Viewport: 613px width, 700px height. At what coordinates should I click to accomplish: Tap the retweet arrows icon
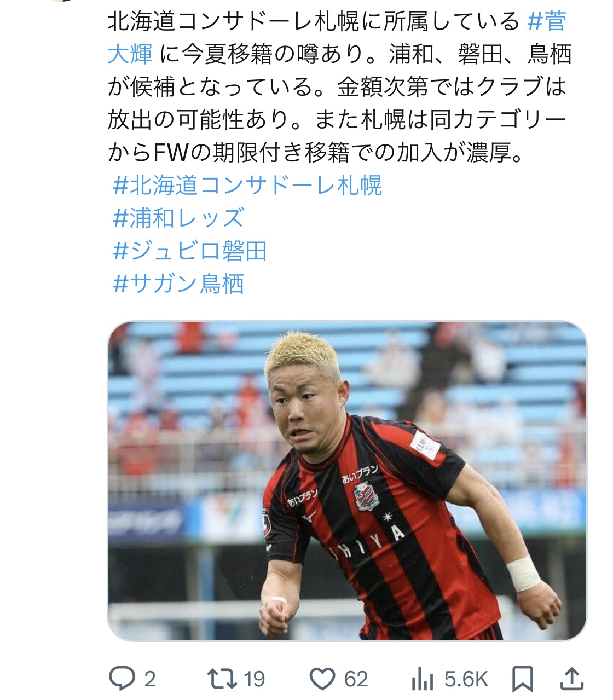pos(222,679)
